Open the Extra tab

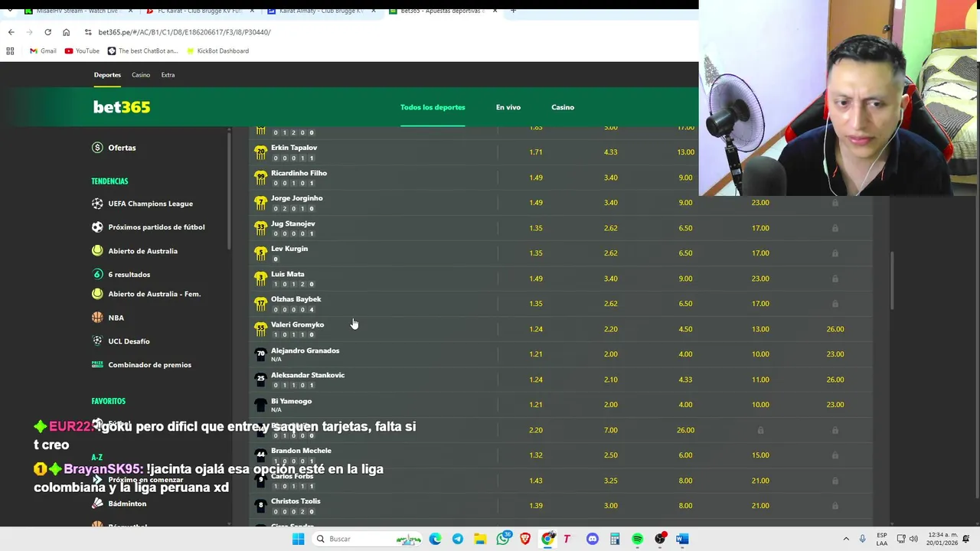168,75
